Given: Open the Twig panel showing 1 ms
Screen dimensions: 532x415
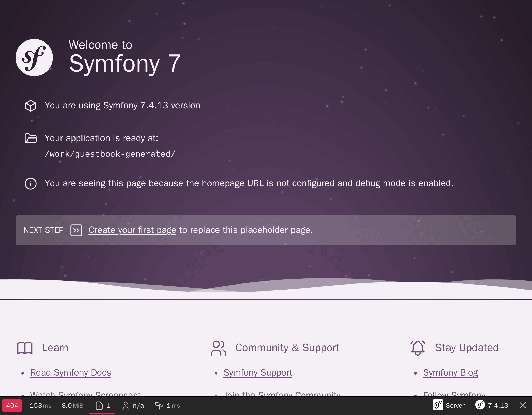Looking at the screenshot, I should click(x=167, y=406).
